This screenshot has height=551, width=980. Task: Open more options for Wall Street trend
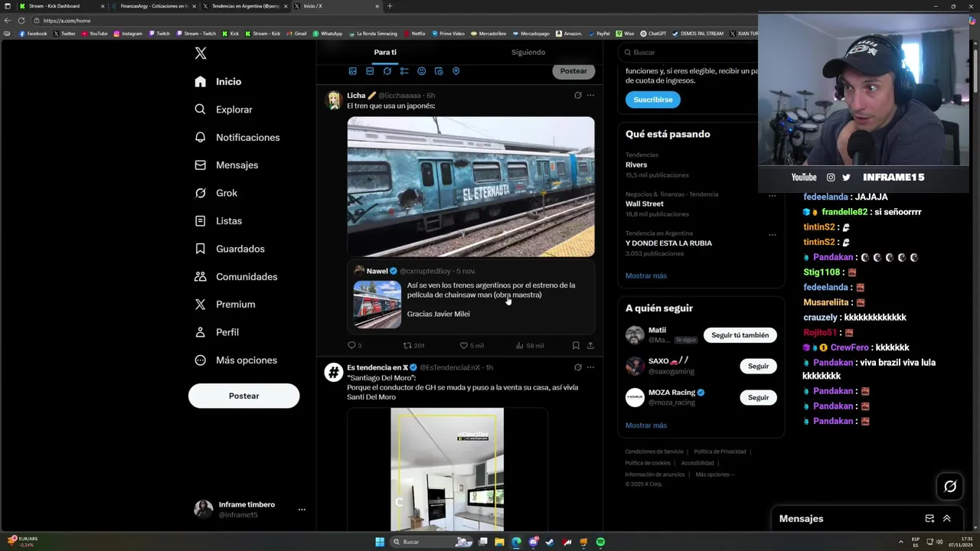(772, 195)
